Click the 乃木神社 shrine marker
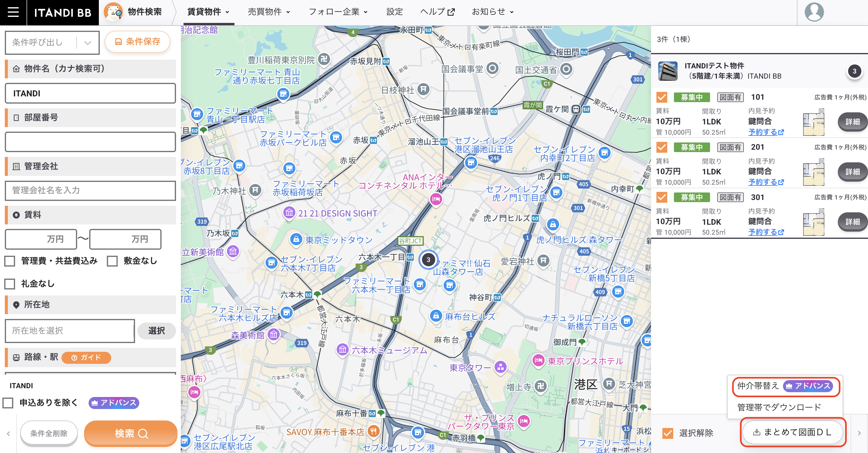The width and height of the screenshot is (868, 453). (x=255, y=191)
